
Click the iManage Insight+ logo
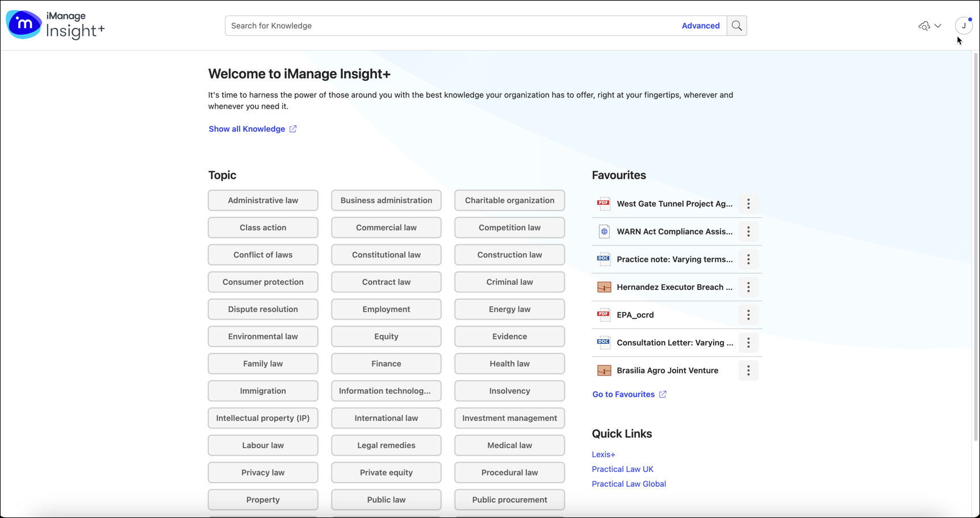pyautogui.click(x=55, y=25)
